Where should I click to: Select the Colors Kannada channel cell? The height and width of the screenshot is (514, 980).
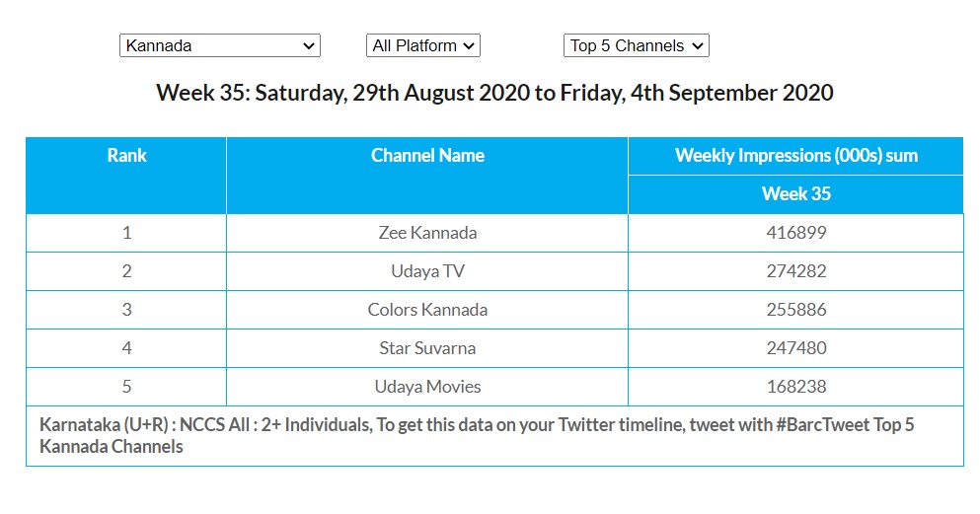[427, 310]
